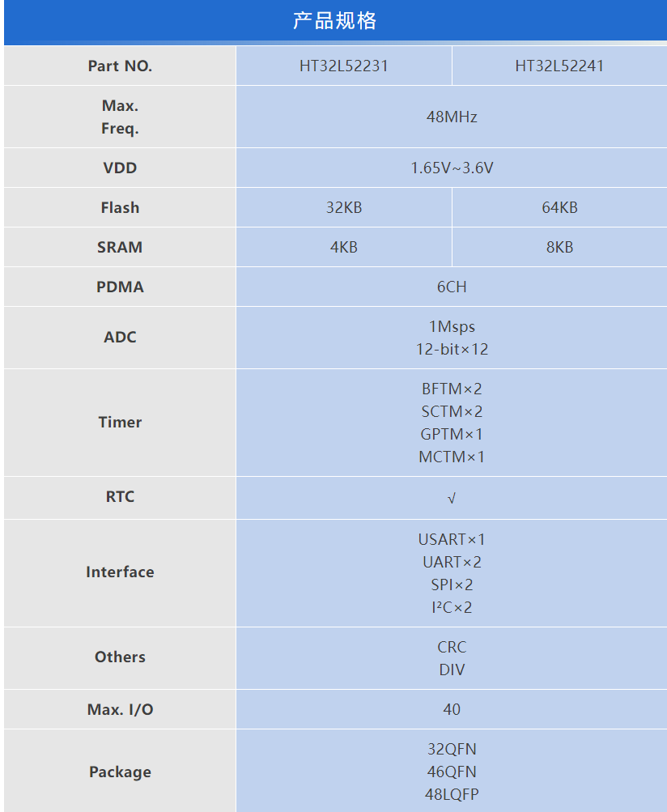This screenshot has height=812, width=667.
Task: Click the 1.65V~3.6V VDD value
Action: 452,168
